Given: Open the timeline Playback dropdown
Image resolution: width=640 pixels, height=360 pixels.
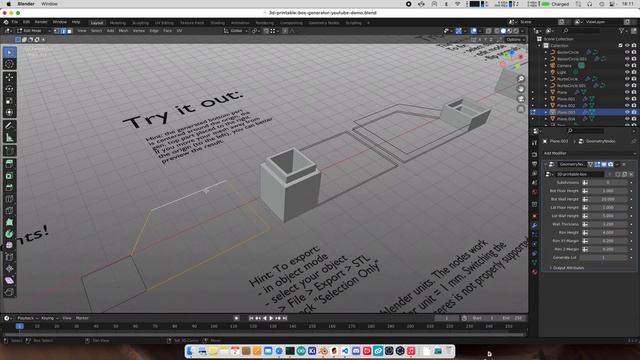Looking at the screenshot, I should pos(27,318).
